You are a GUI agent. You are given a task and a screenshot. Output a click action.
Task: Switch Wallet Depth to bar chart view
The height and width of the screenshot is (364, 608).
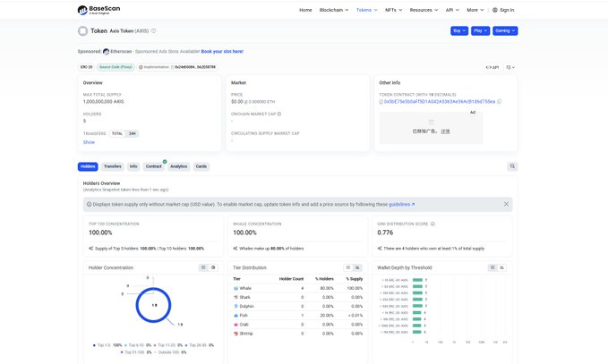[x=502, y=267]
